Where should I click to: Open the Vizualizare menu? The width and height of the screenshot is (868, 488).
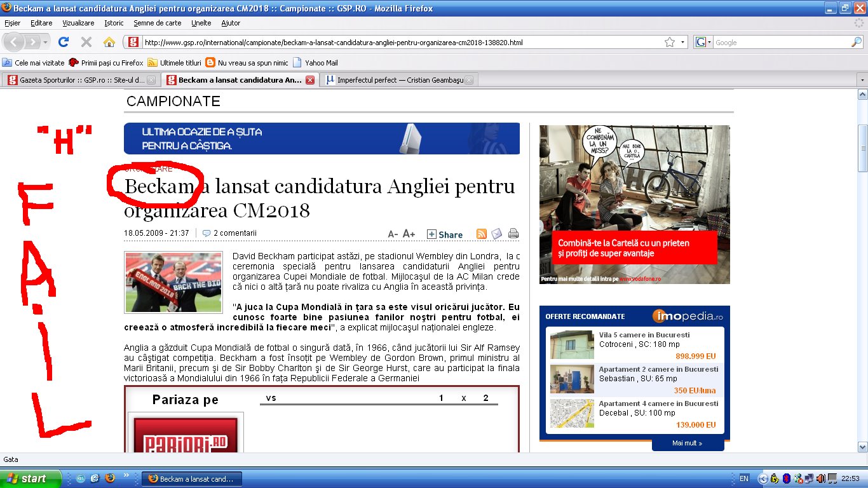[x=78, y=23]
